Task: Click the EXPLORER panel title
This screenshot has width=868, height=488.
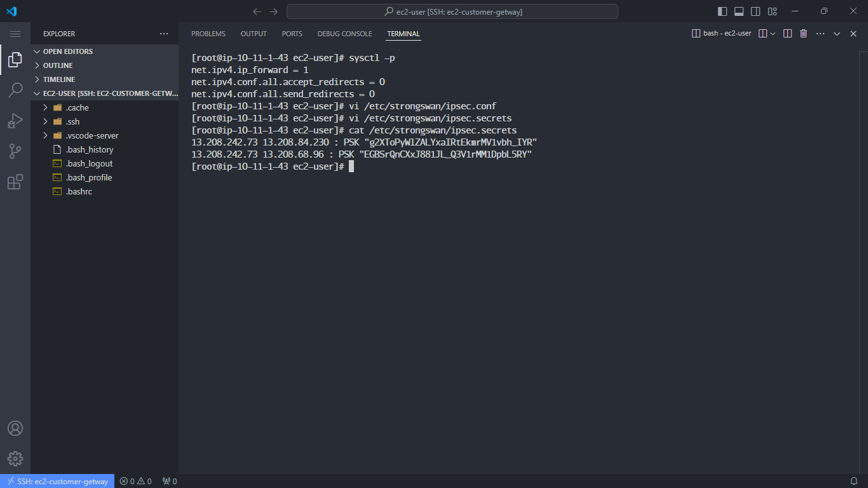Action: pos(59,34)
